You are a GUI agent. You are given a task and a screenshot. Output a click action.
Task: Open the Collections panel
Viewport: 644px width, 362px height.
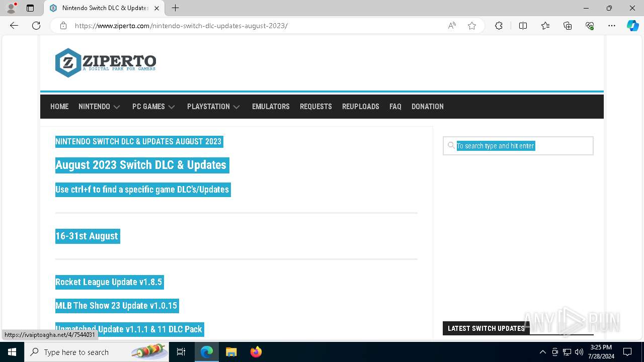[568, 26]
